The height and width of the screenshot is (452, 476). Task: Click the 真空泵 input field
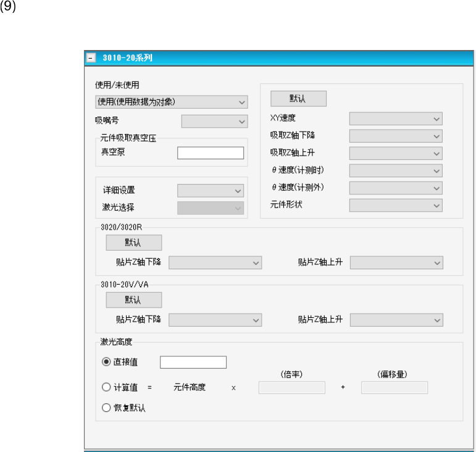(x=211, y=153)
